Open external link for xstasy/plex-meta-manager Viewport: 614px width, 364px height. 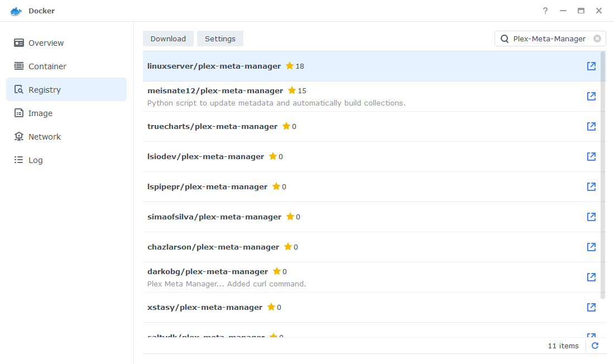(x=591, y=308)
